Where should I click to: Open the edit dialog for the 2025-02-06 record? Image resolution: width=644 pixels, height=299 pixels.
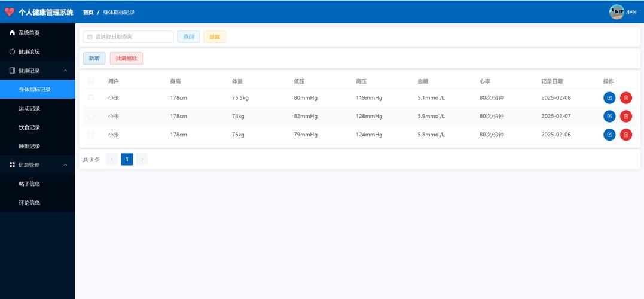click(609, 135)
